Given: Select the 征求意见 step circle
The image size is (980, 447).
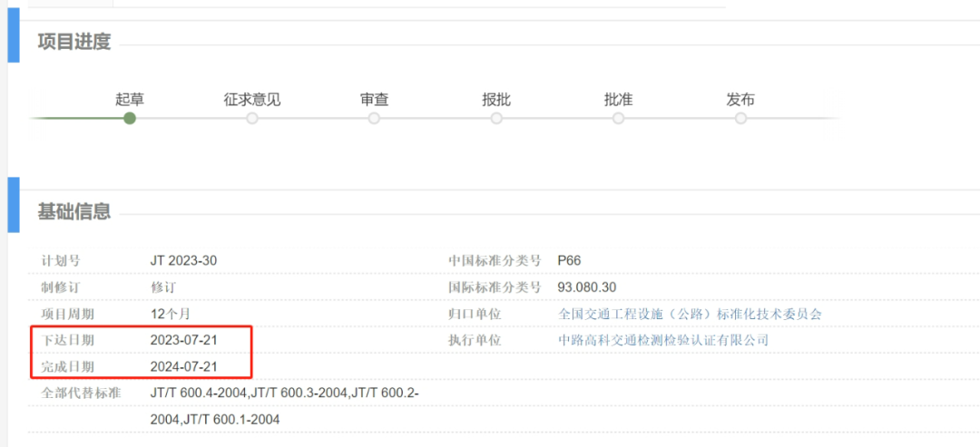Looking at the screenshot, I should [x=252, y=118].
